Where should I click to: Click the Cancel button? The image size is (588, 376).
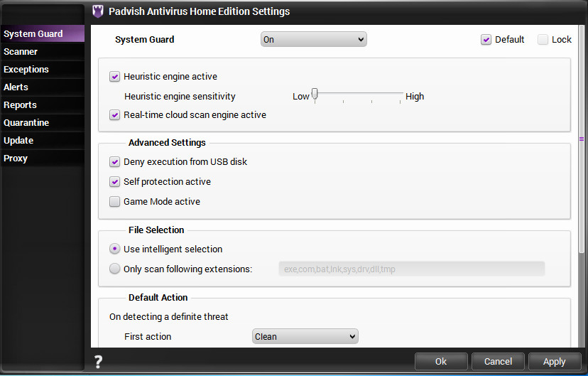(x=498, y=361)
